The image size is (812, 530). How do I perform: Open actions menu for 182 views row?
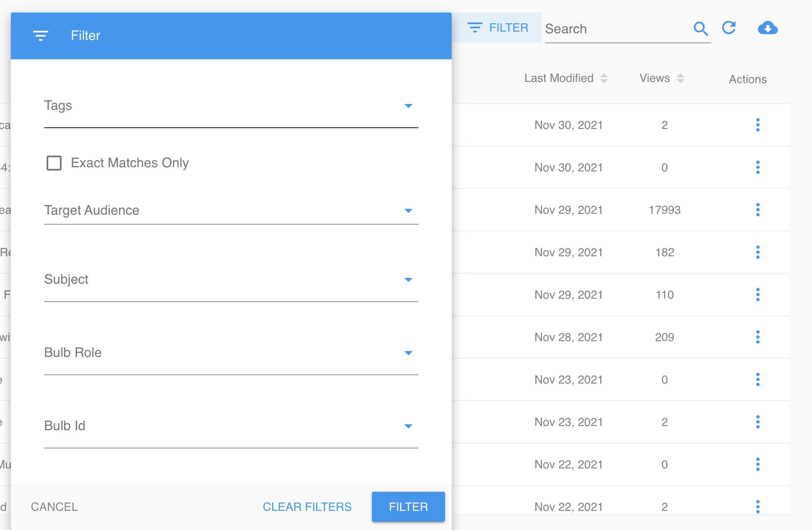pyautogui.click(x=758, y=252)
